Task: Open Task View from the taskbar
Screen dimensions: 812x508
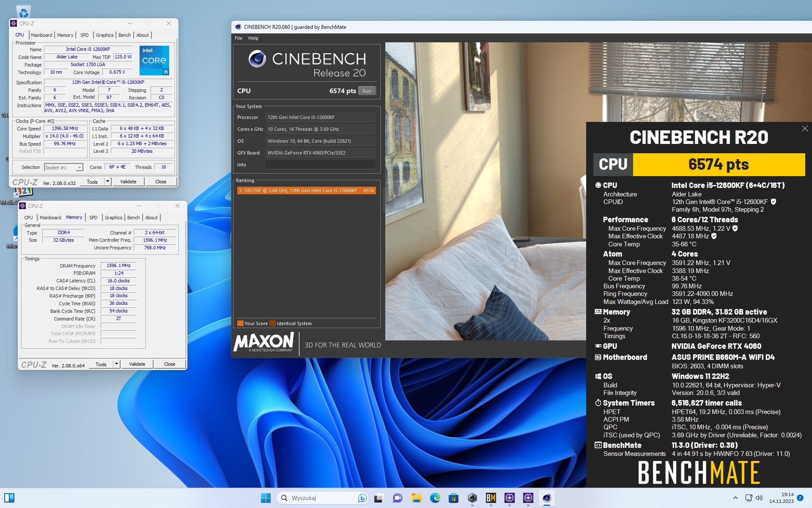Action: click(x=379, y=498)
